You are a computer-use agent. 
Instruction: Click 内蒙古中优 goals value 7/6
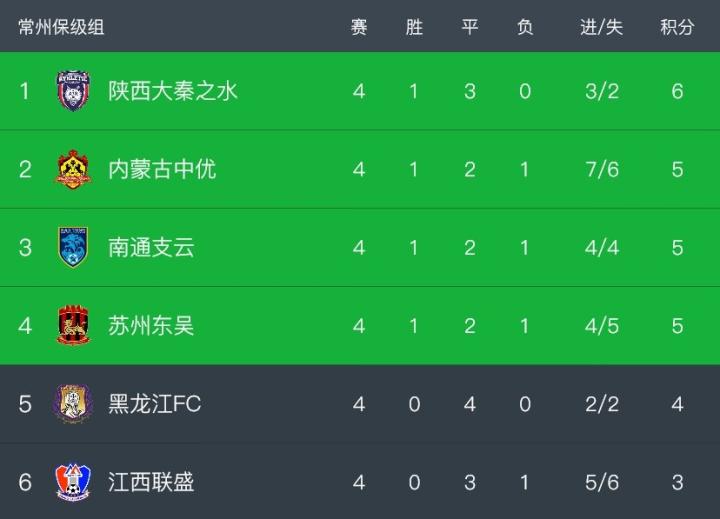[602, 169]
